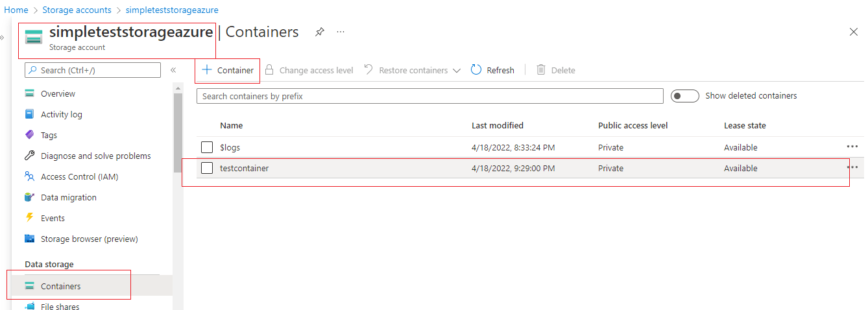Click the 4/18/2022, 9:29:00 PM timestamp
Image resolution: width=868 pixels, height=310 pixels.
[513, 168]
